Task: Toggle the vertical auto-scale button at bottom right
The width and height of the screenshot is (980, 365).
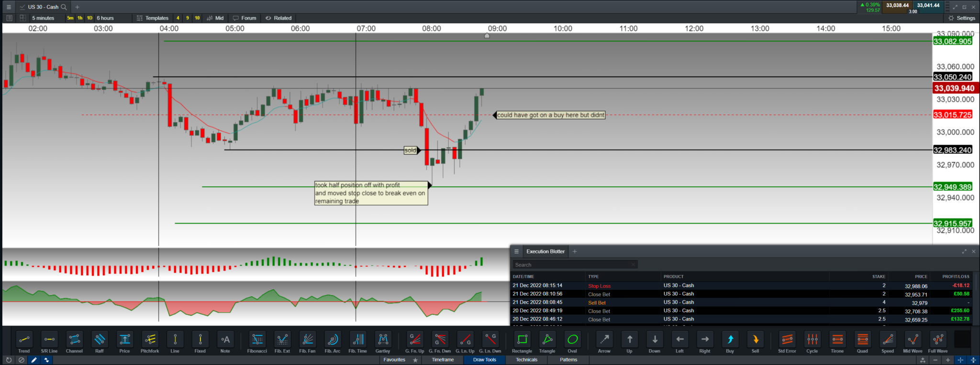Action: click(973, 360)
